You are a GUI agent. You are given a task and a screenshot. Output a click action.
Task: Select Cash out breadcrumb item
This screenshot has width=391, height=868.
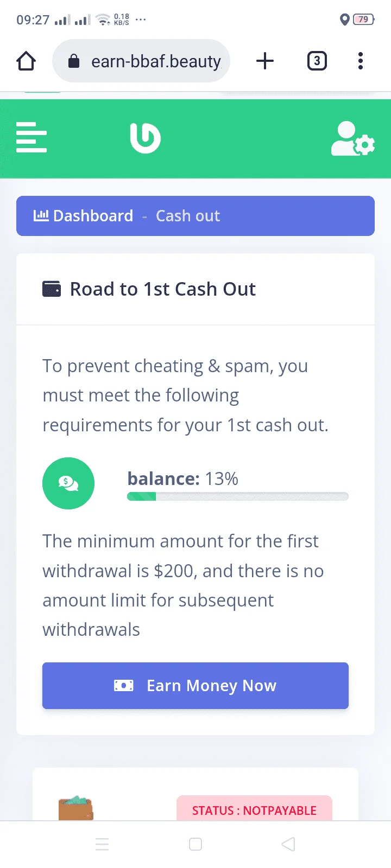point(188,216)
